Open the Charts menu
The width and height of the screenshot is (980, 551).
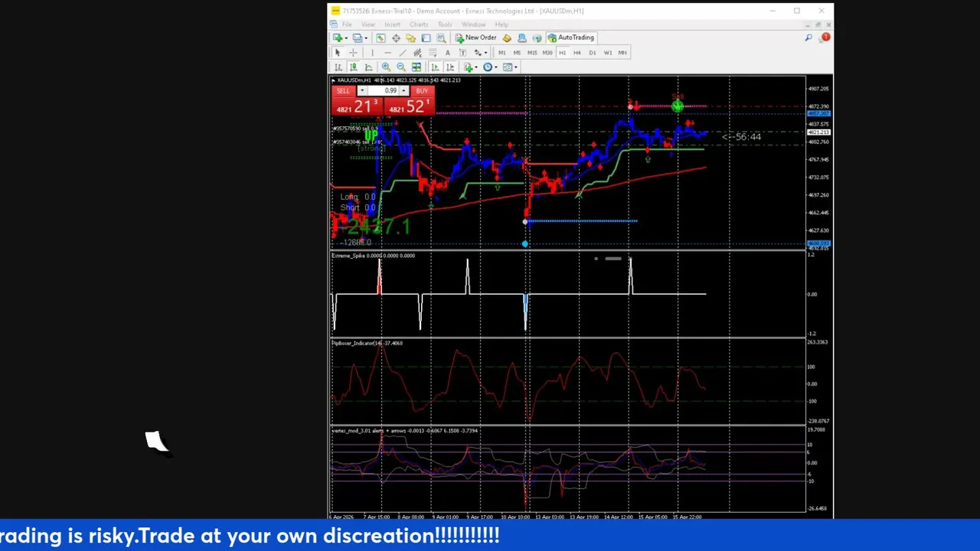click(x=419, y=24)
